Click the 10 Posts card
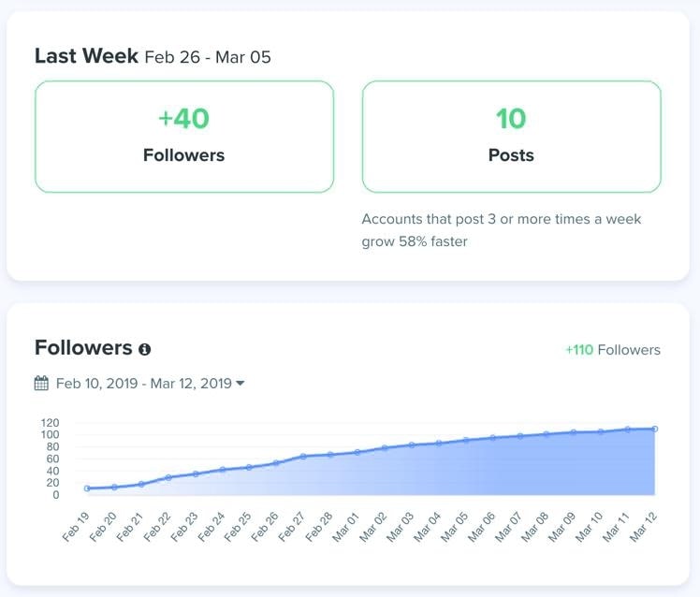 [511, 137]
